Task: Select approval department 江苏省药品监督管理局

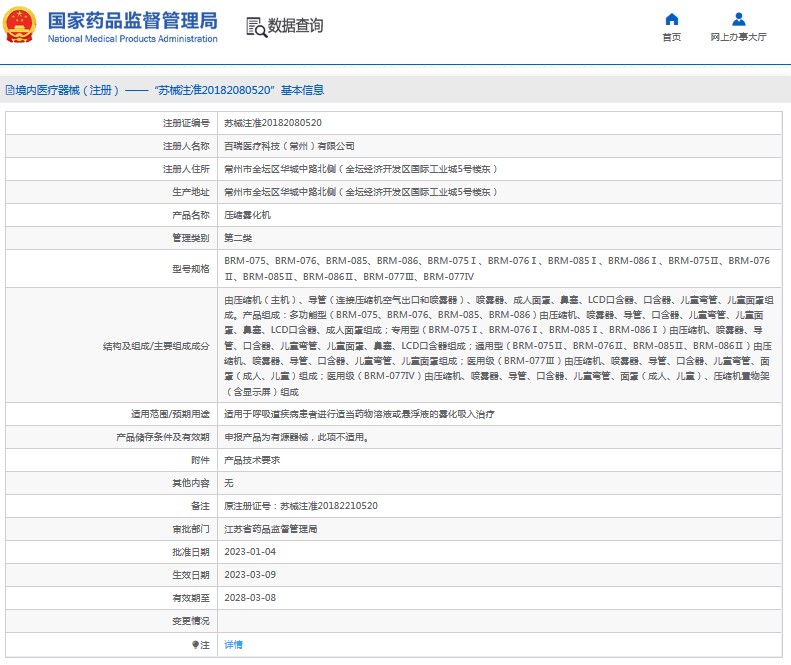Action: pos(270,529)
